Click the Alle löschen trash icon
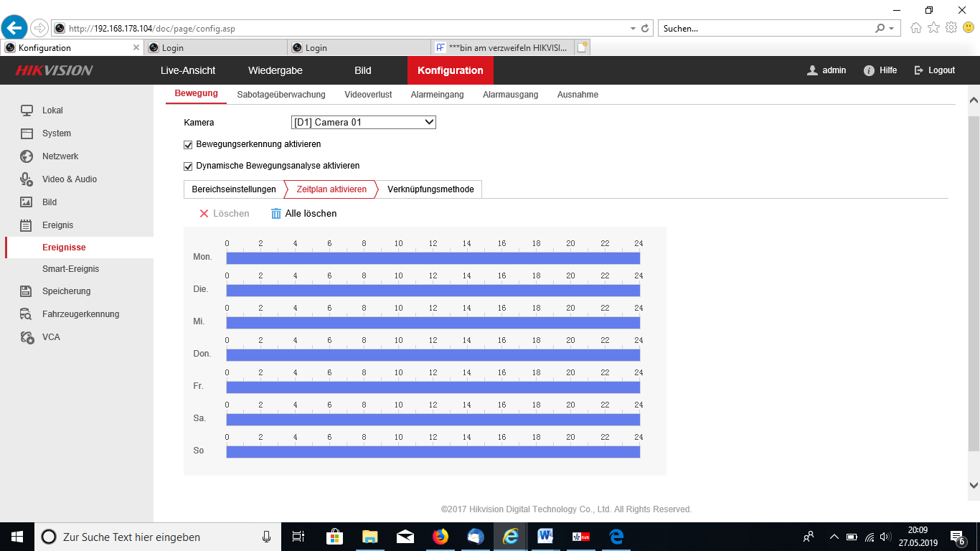Screen dimensions: 980x551 click(x=276, y=214)
